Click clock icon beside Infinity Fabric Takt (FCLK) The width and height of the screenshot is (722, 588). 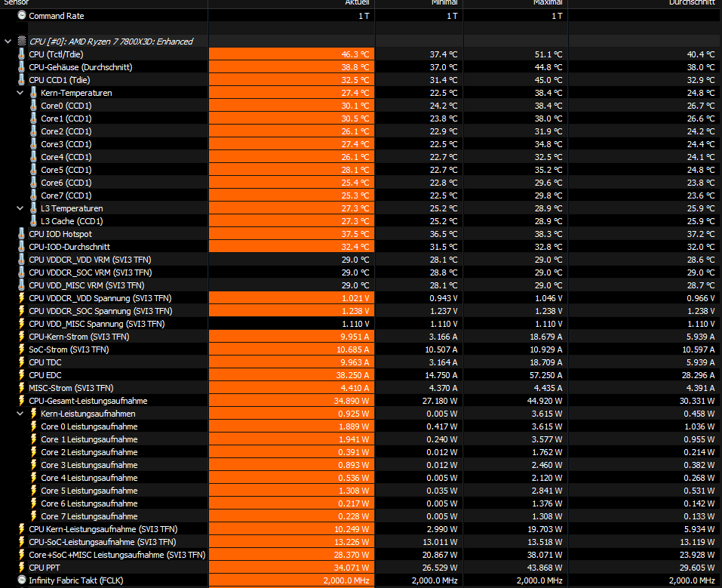(x=22, y=580)
